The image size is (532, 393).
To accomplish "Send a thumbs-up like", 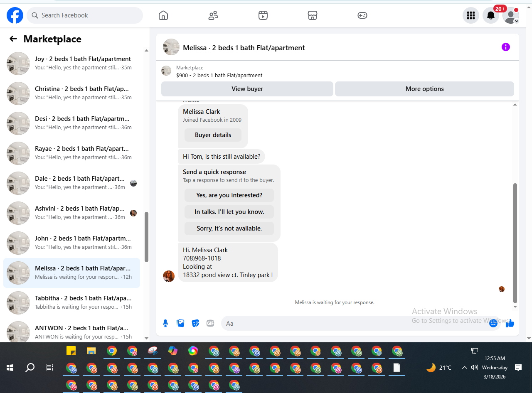I will point(510,323).
